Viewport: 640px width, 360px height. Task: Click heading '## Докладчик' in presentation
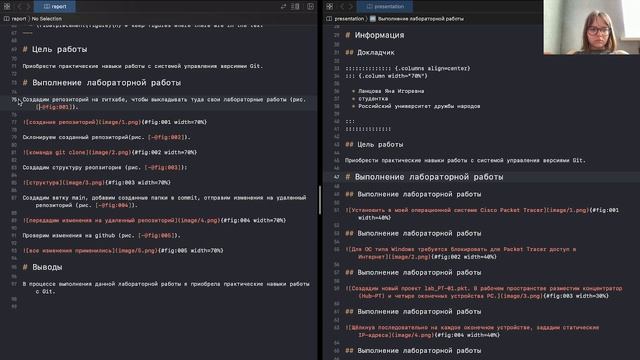click(x=370, y=53)
